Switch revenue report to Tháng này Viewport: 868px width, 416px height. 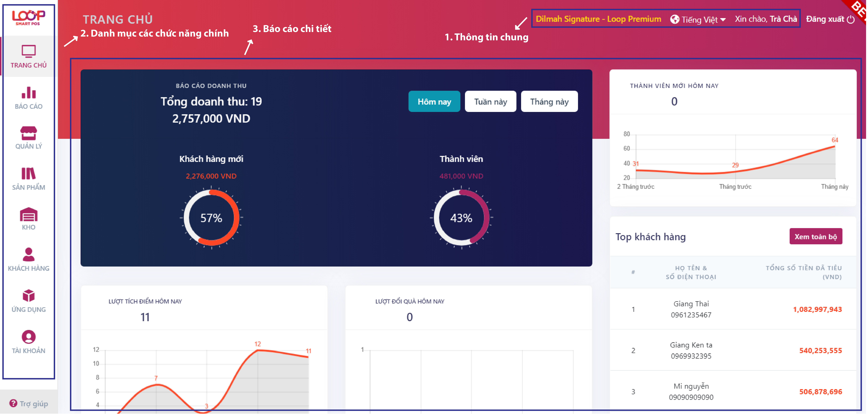(549, 101)
